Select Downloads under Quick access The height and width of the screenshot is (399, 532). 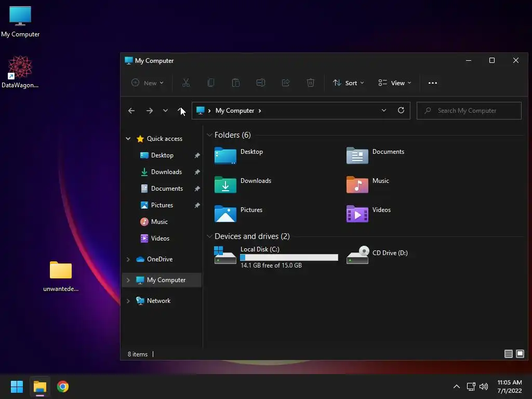(x=166, y=171)
